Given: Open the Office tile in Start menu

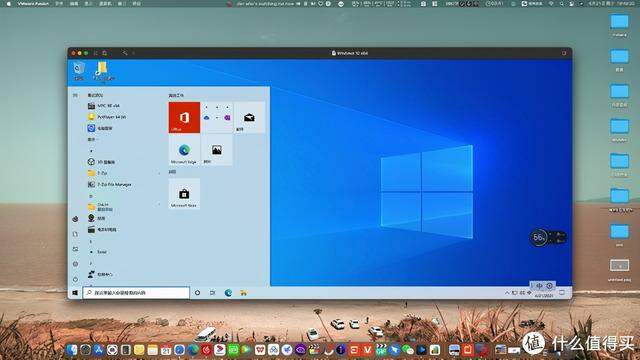Looking at the screenshot, I should [x=184, y=118].
